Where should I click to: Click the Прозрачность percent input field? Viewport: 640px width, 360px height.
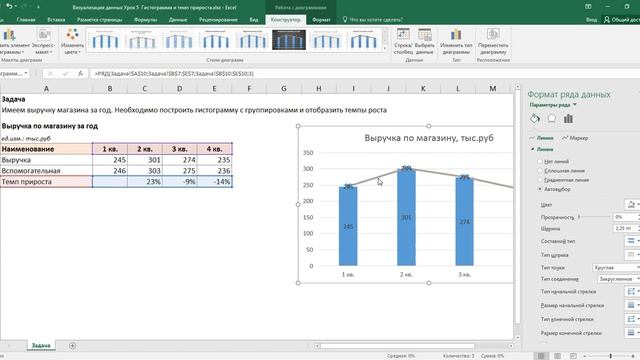coord(624,217)
